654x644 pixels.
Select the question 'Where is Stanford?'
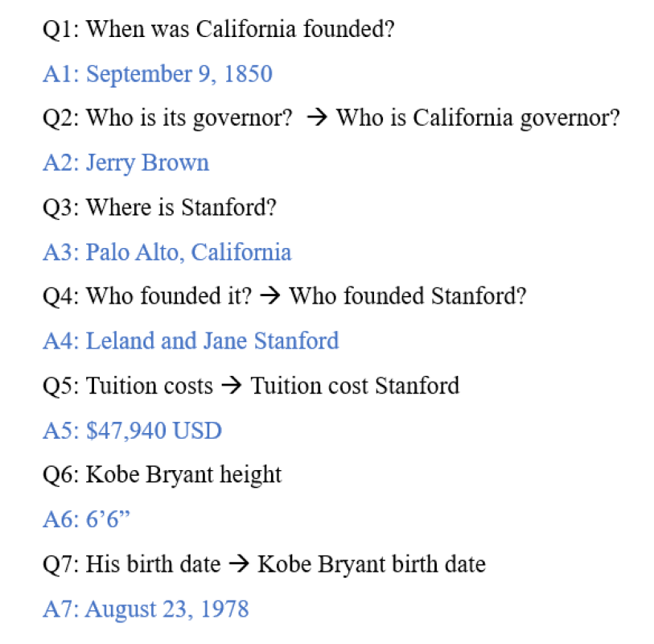coord(181,208)
